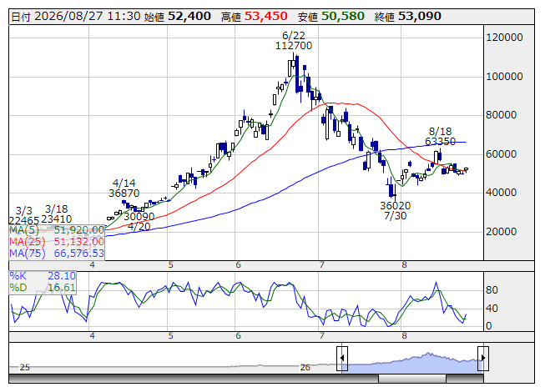Click the 3/18 23410 label
Viewport: 545px width, 392px height.
coord(56,214)
